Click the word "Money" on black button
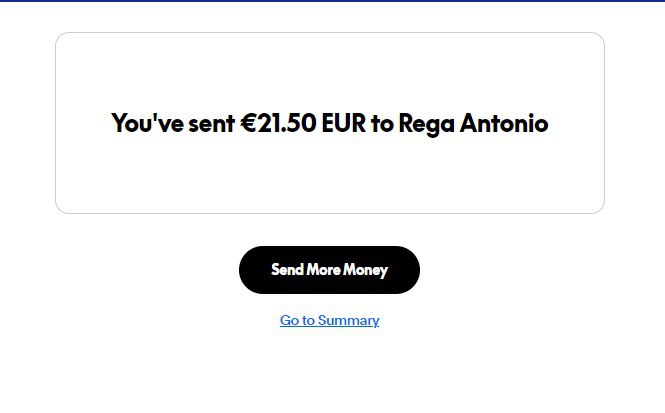This screenshot has width=665, height=413. 365,270
